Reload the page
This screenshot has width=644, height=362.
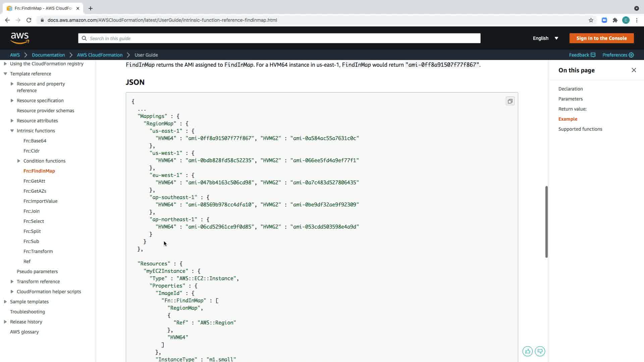29,20
